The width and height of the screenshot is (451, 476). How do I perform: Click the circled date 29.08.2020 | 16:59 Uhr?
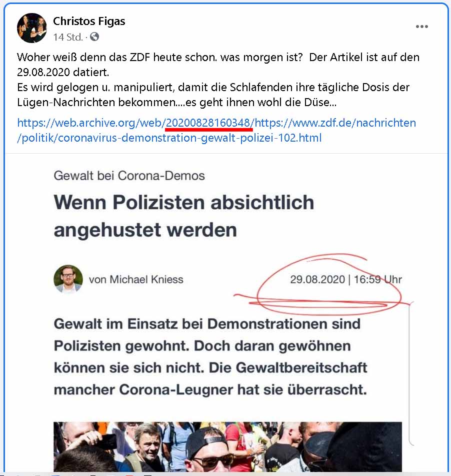click(x=346, y=280)
